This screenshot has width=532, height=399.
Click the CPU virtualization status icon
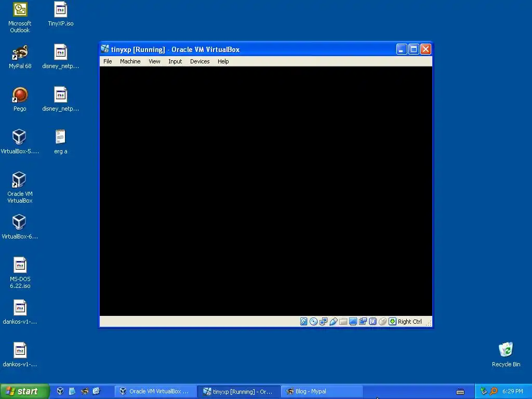(x=373, y=321)
